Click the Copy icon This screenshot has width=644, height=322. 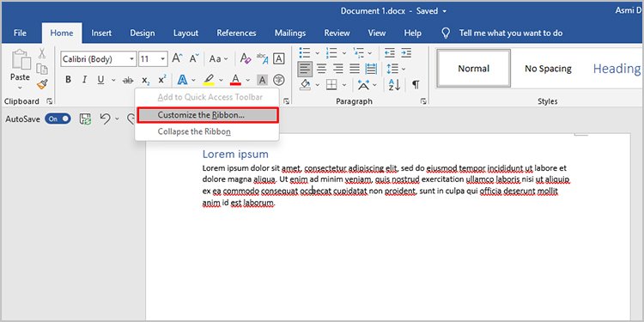point(42,69)
